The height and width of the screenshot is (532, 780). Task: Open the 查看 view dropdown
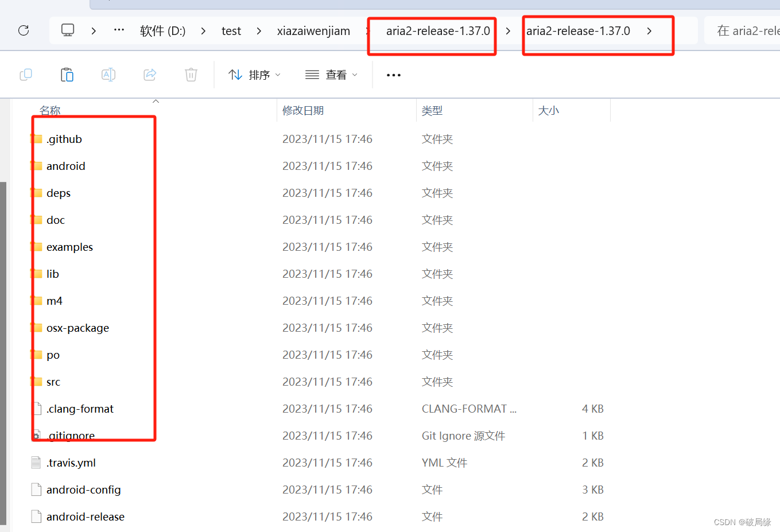331,75
